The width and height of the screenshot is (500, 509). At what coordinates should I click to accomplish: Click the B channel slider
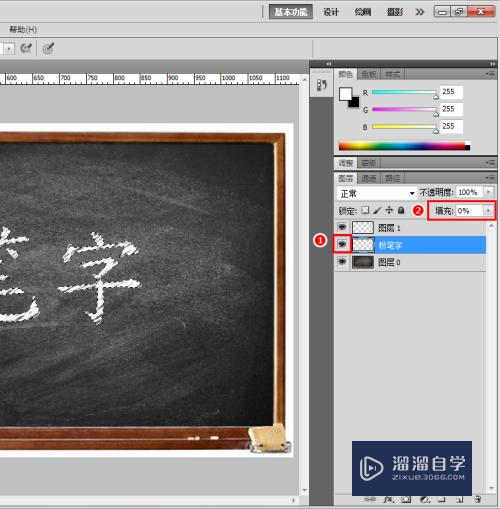click(404, 127)
